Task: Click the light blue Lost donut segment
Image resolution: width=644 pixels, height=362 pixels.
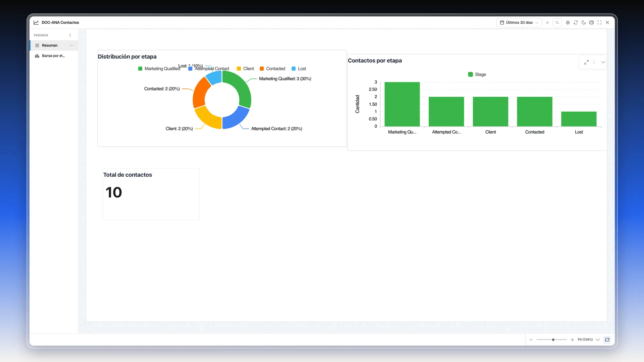Action: pos(215,77)
